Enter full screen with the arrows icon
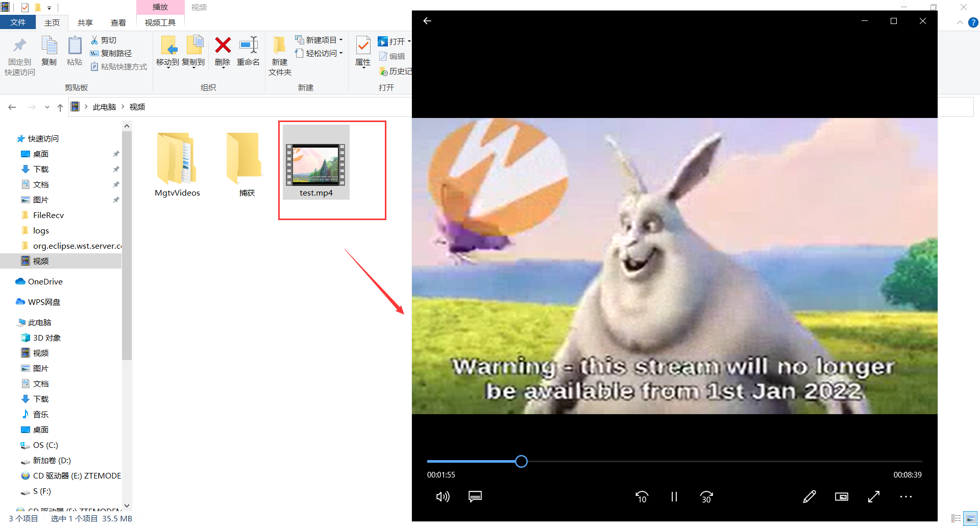This screenshot has width=980, height=526. 874,496
